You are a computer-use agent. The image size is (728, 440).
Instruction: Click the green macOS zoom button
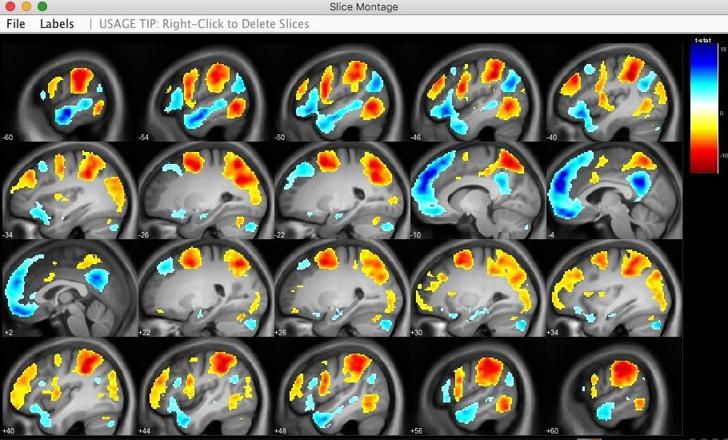pos(42,6)
